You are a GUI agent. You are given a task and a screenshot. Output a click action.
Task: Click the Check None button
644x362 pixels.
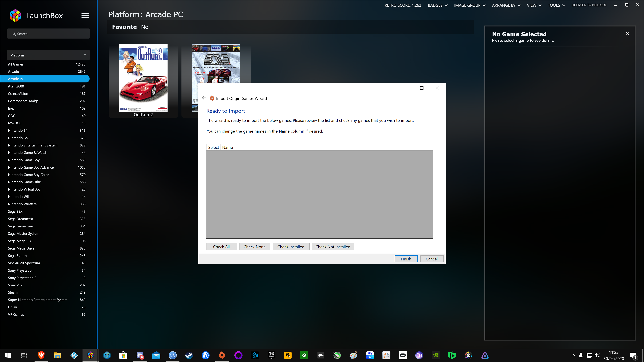pyautogui.click(x=255, y=247)
